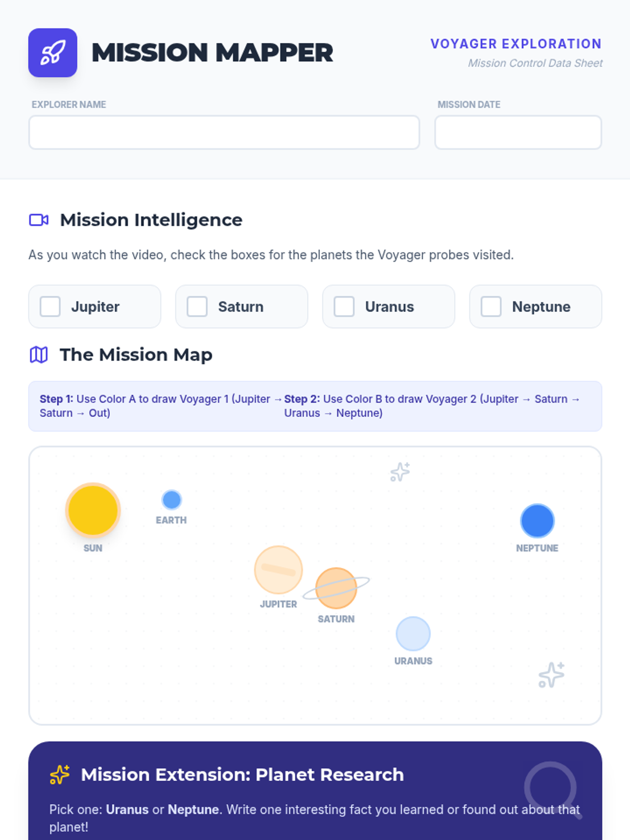The width and height of the screenshot is (630, 840).
Task: Click the folded map icon beside The Mission Map
Action: (39, 355)
